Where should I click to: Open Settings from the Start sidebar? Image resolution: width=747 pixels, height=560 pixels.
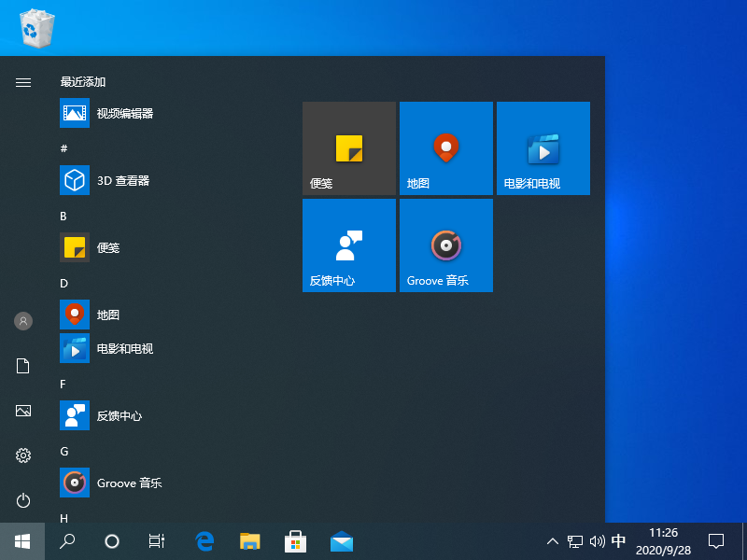coord(22,455)
